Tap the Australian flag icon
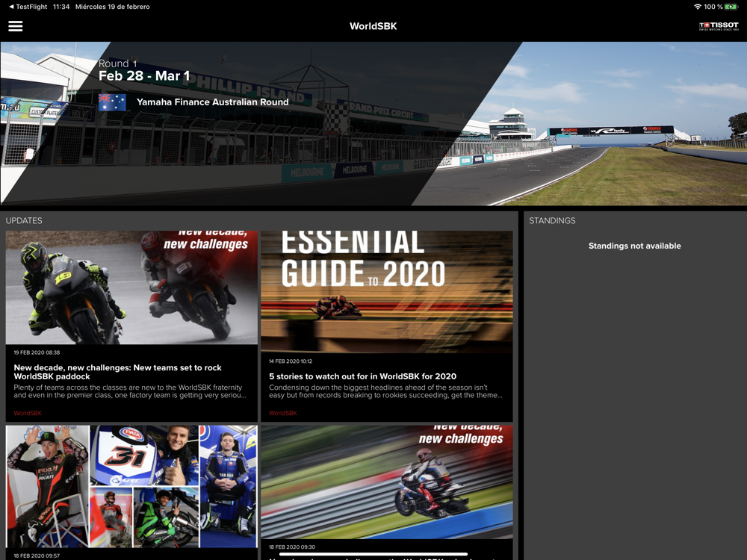The width and height of the screenshot is (747, 560). [x=113, y=102]
